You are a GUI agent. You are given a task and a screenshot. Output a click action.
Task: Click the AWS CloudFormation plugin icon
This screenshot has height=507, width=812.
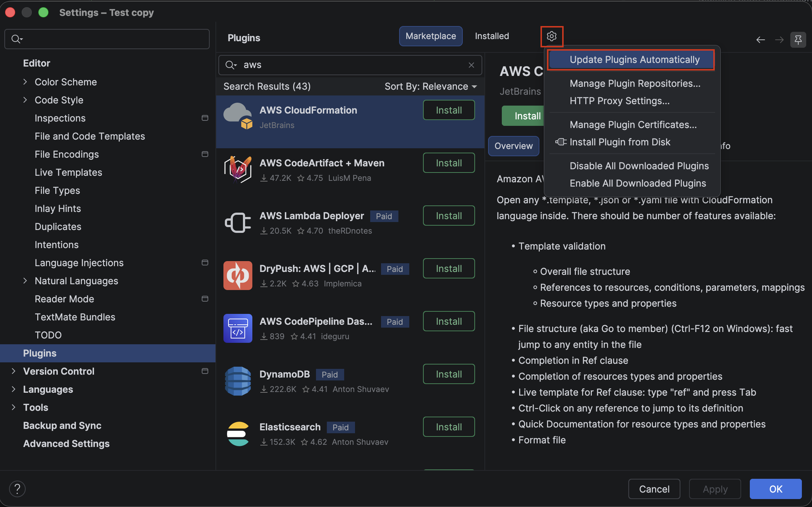[238, 116]
